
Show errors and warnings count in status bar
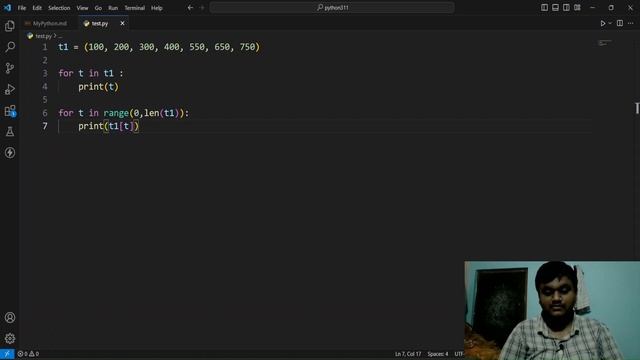pyautogui.click(x=28, y=354)
